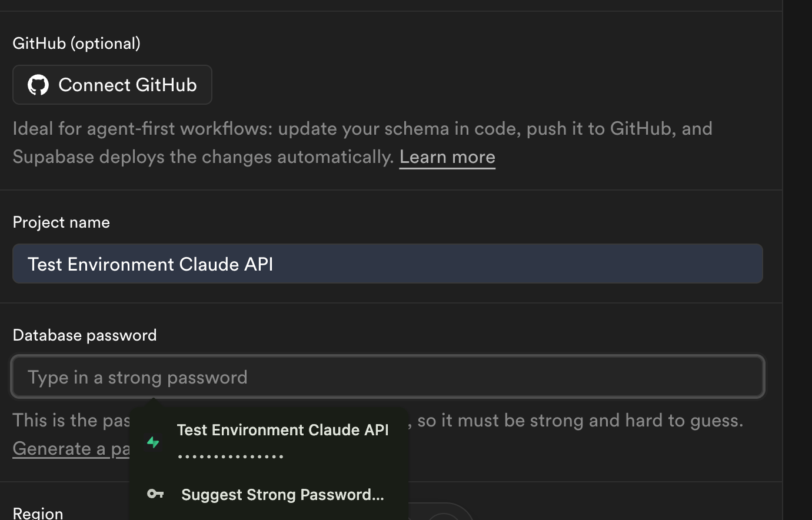Select saved Test Environment Claude API credential

point(269,442)
